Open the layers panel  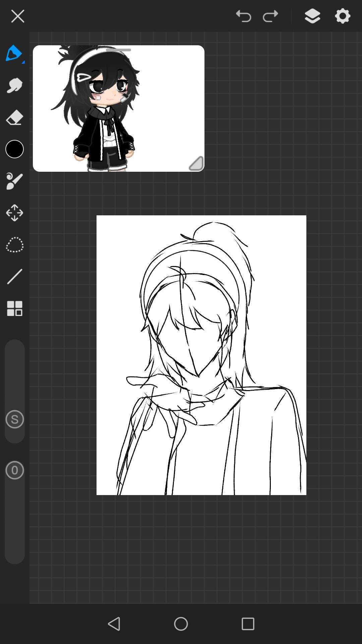[312, 16]
